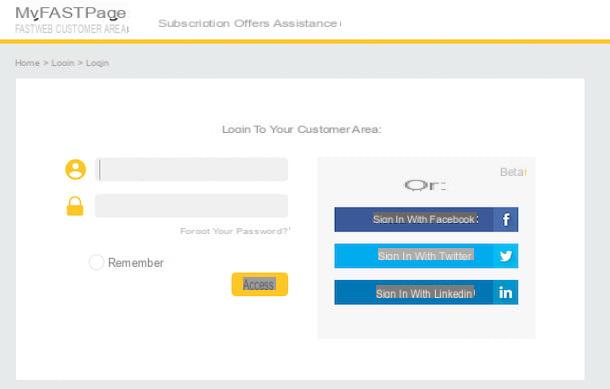Click the yellow Access button
This screenshot has width=610, height=389.
(260, 284)
